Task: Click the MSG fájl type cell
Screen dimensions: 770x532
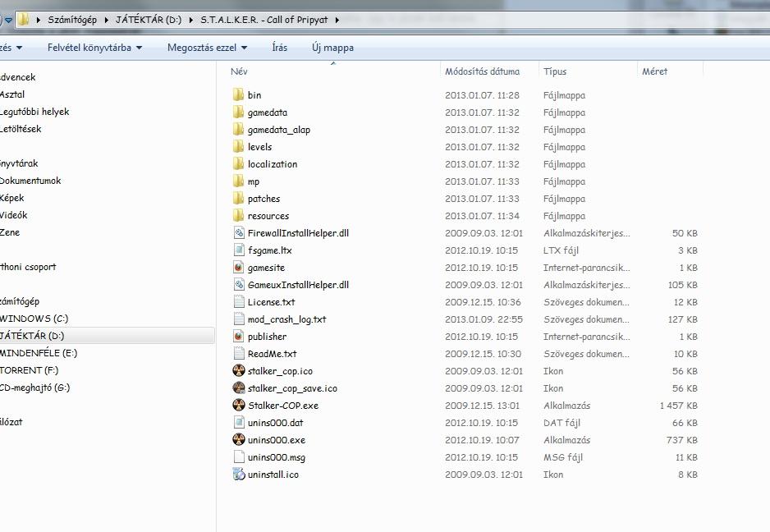Action: pos(563,457)
